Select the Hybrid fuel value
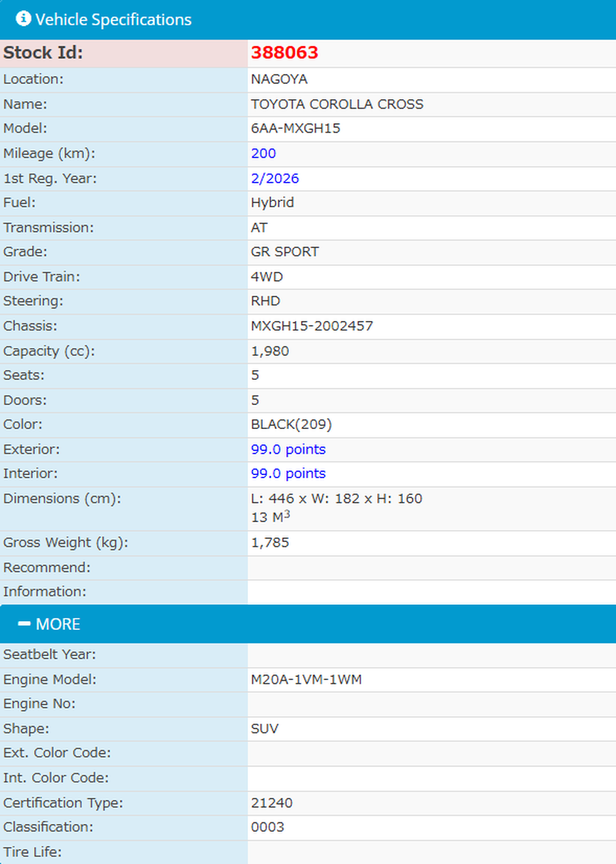Screen dimensions: 616x864 (x=272, y=203)
